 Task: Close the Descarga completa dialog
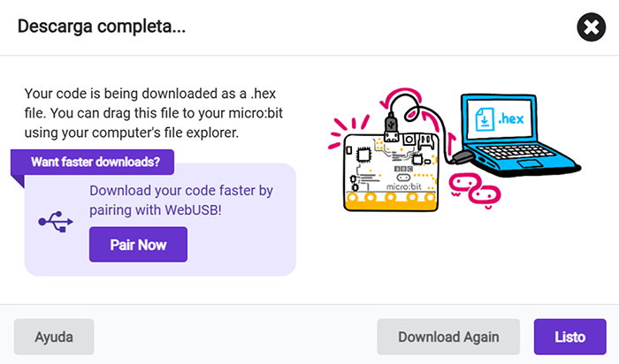(x=590, y=28)
